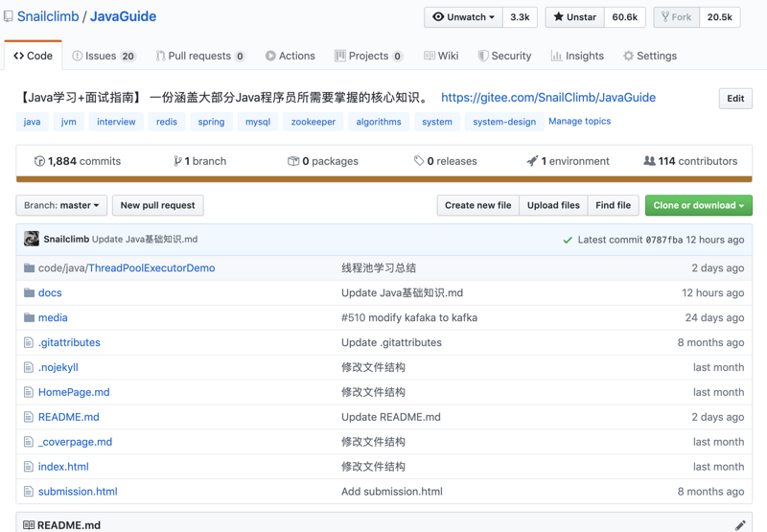Click file icon in the README.md file row
767x532 pixels.
29,417
